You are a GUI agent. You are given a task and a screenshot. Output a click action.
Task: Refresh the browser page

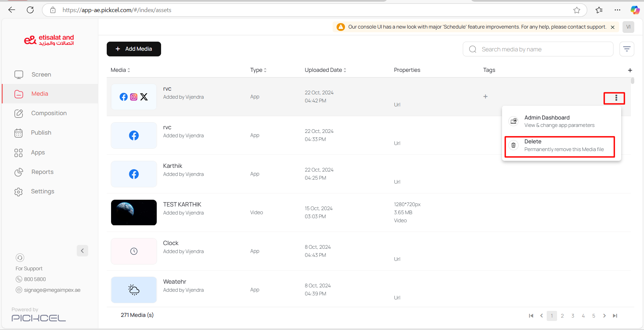[30, 10]
